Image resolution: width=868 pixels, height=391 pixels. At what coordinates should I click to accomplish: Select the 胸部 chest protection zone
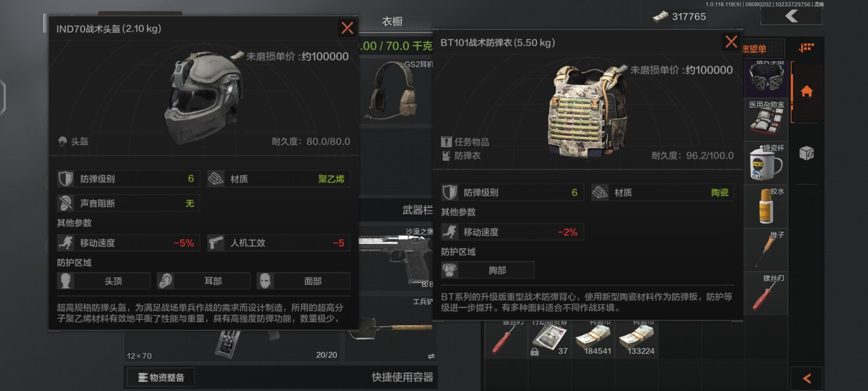488,270
